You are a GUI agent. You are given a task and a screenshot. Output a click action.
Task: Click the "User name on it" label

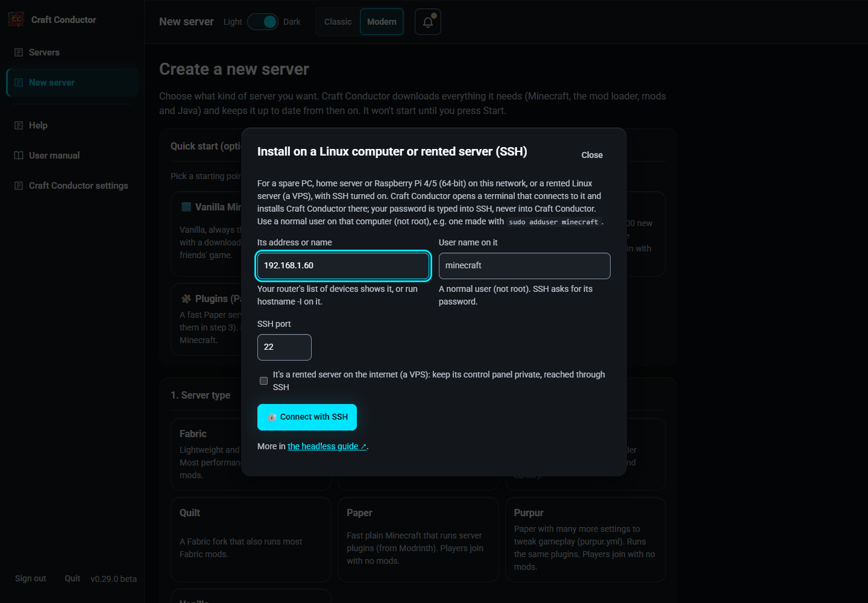(468, 242)
